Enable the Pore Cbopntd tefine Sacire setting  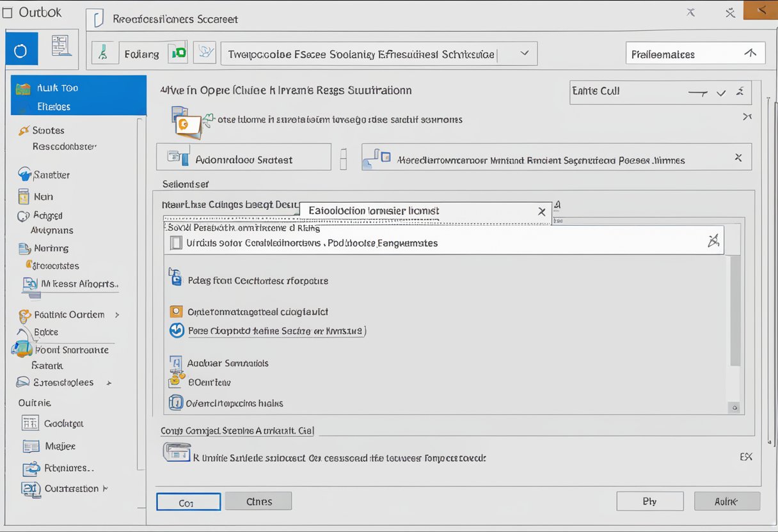pos(177,331)
